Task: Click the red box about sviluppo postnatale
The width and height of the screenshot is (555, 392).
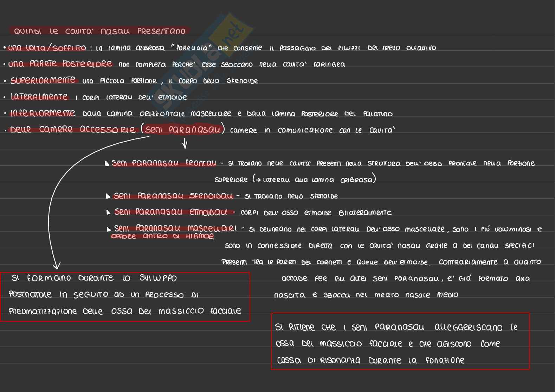Action: tap(125, 296)
